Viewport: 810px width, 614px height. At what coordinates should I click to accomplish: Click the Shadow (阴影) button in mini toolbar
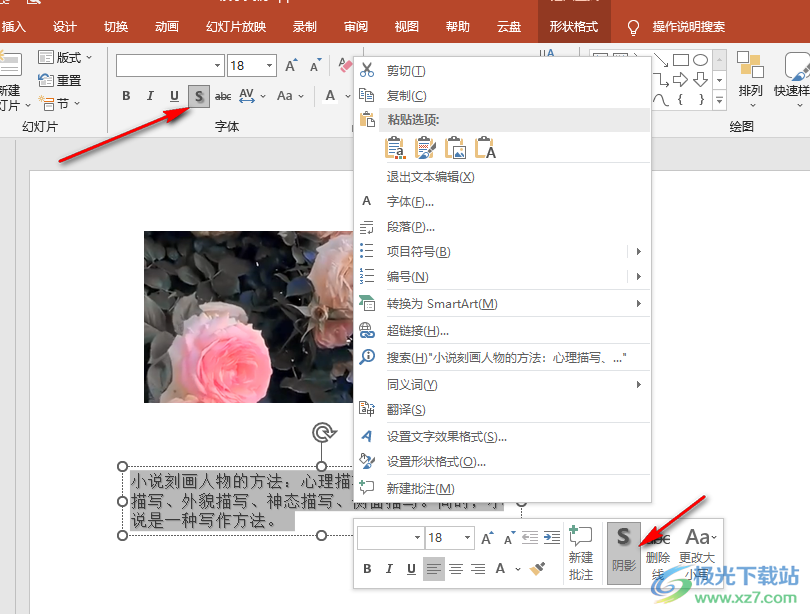click(x=623, y=550)
